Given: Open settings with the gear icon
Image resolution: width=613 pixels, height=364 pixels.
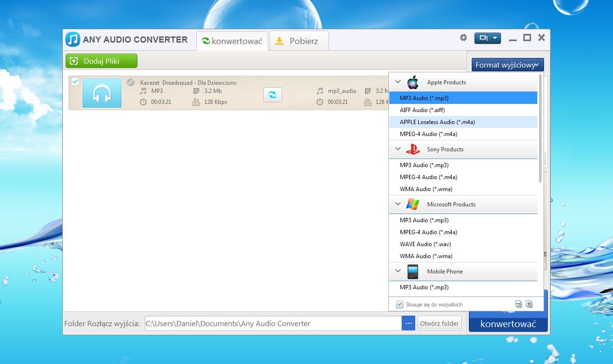Looking at the screenshot, I should click(463, 37).
